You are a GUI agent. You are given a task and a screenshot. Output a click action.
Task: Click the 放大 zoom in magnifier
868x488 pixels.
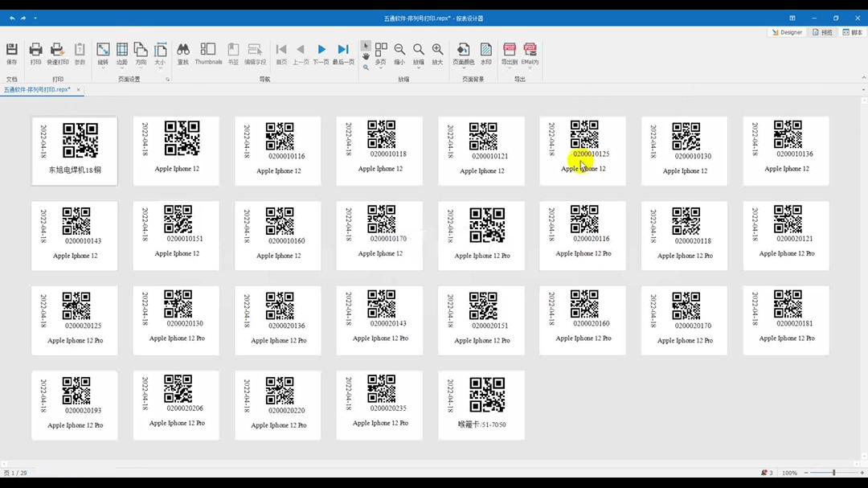[x=437, y=50]
